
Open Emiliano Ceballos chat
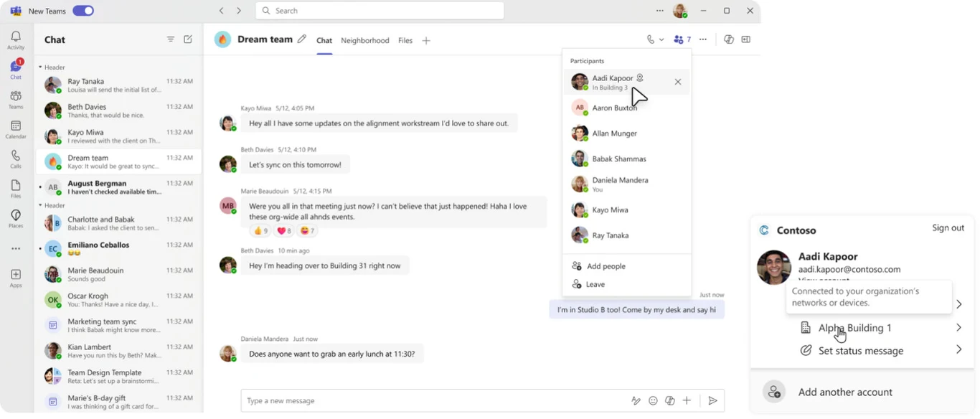click(119, 249)
